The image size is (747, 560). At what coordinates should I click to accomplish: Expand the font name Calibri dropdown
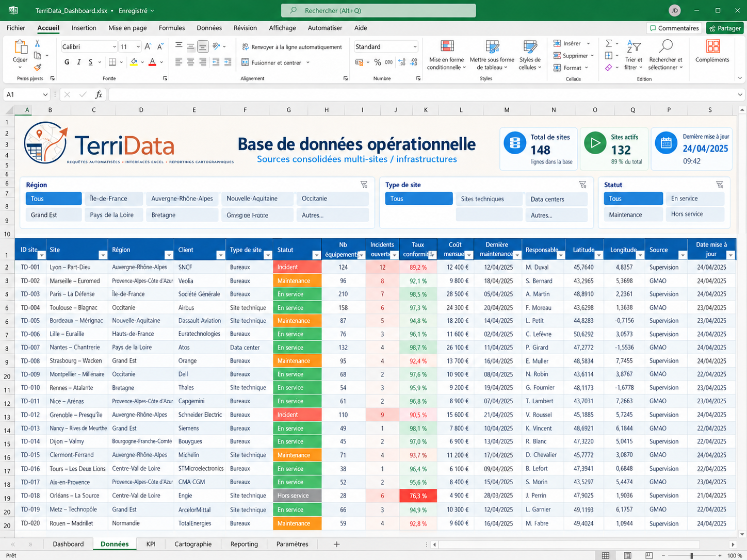(x=114, y=47)
